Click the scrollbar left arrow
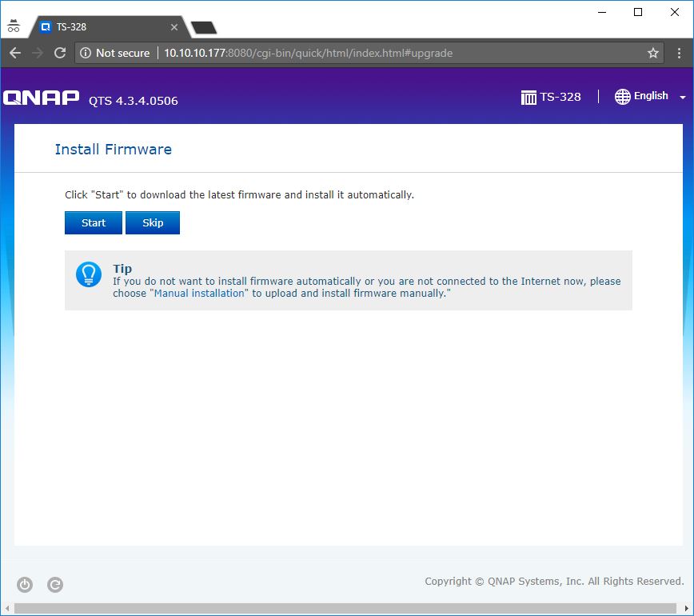Viewport: 694px width, 616px height. (x=7, y=609)
